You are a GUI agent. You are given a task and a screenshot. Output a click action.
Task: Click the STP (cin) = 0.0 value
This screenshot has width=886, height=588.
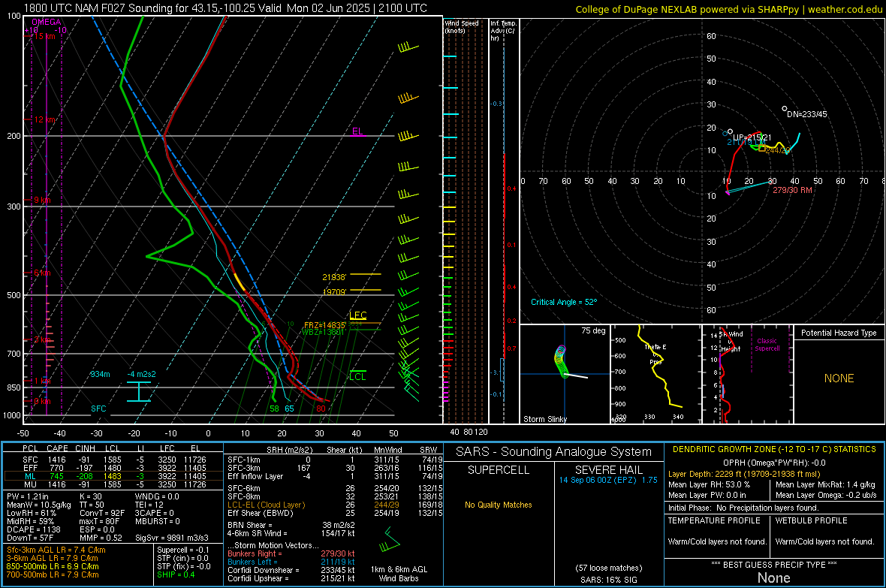[x=182, y=558]
